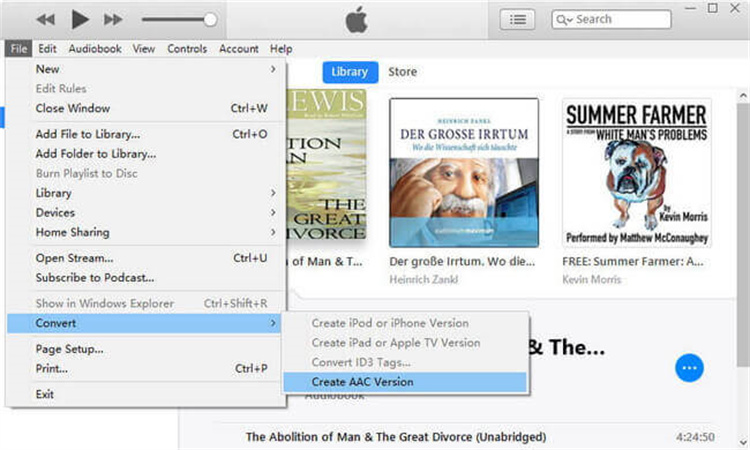Viewport: 750px width, 450px height.
Task: Select Create AAC Version
Action: pos(405,382)
